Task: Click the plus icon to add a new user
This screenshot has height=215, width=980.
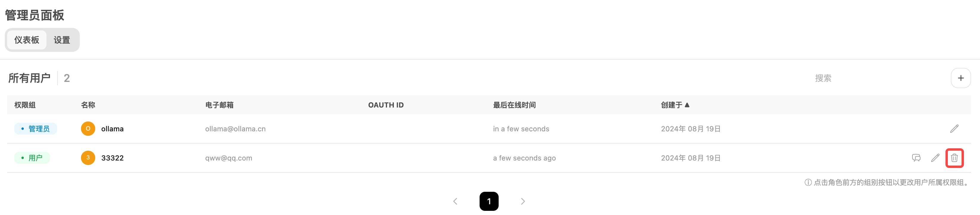Action: (961, 78)
